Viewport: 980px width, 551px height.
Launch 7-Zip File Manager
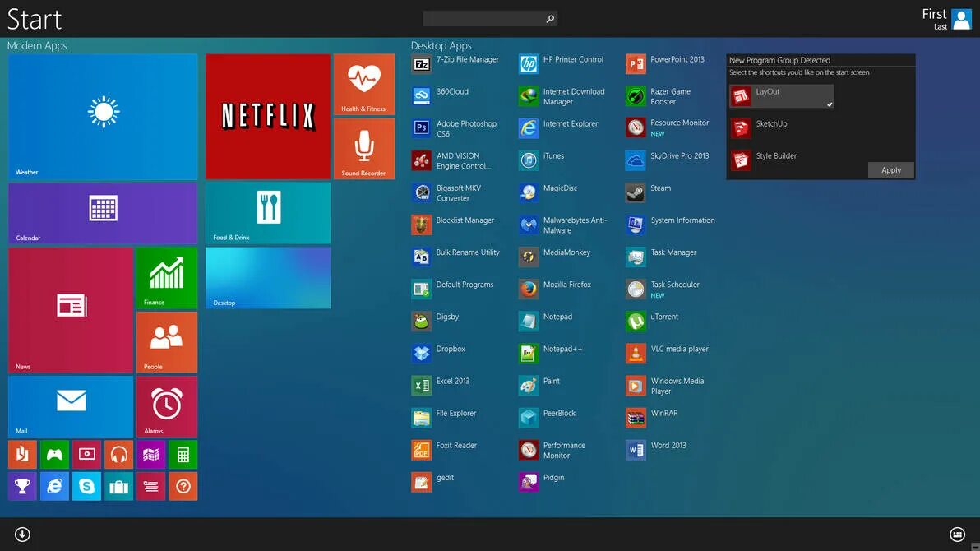coord(456,64)
